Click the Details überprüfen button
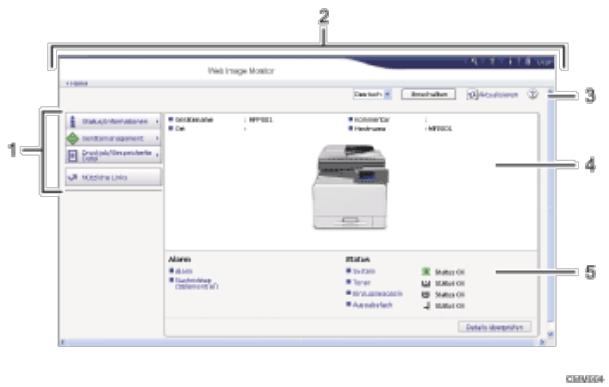This screenshot has width=609, height=387. click(x=494, y=327)
